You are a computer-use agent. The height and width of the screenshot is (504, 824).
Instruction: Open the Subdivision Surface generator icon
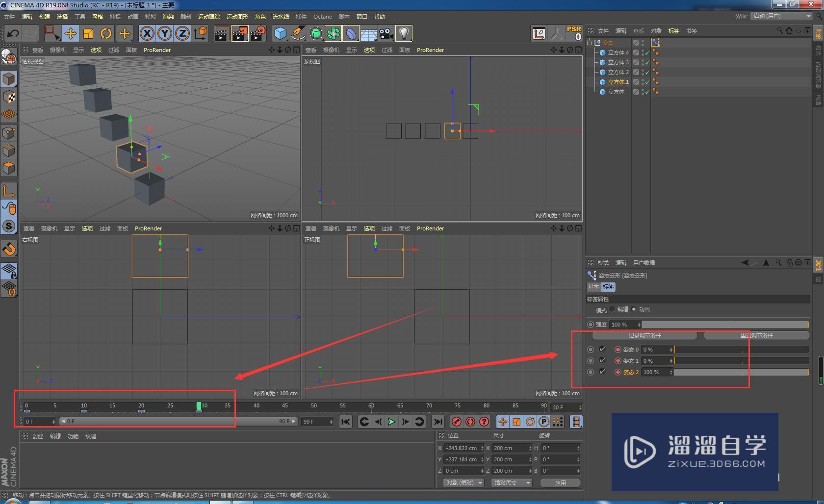[316, 33]
